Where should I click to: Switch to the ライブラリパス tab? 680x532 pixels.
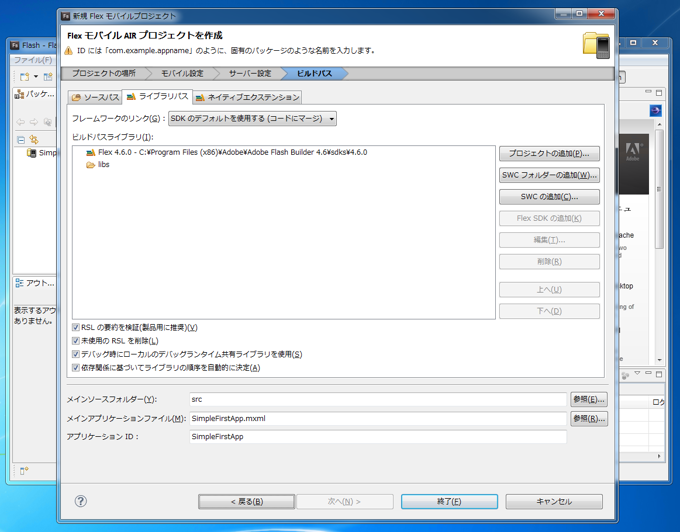coord(157,96)
